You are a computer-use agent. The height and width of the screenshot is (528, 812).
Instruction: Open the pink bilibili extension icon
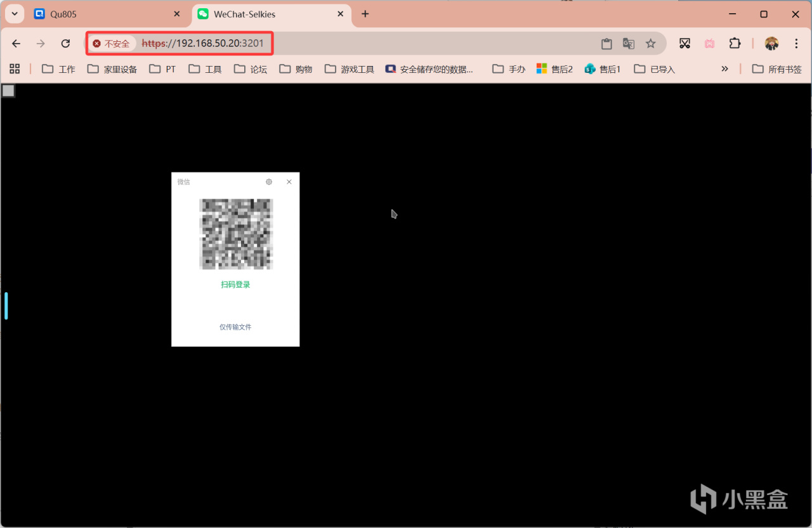tap(709, 44)
